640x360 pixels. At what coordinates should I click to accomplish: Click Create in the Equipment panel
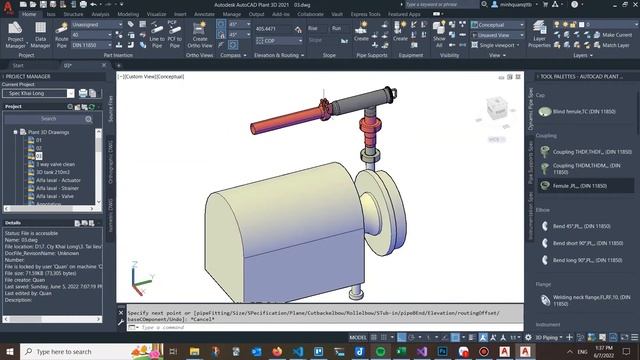click(400, 32)
